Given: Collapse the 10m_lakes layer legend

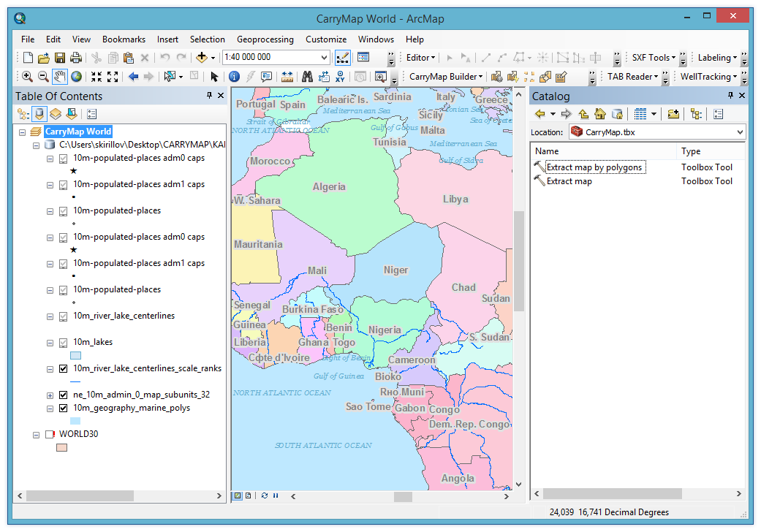Looking at the screenshot, I should coord(50,343).
